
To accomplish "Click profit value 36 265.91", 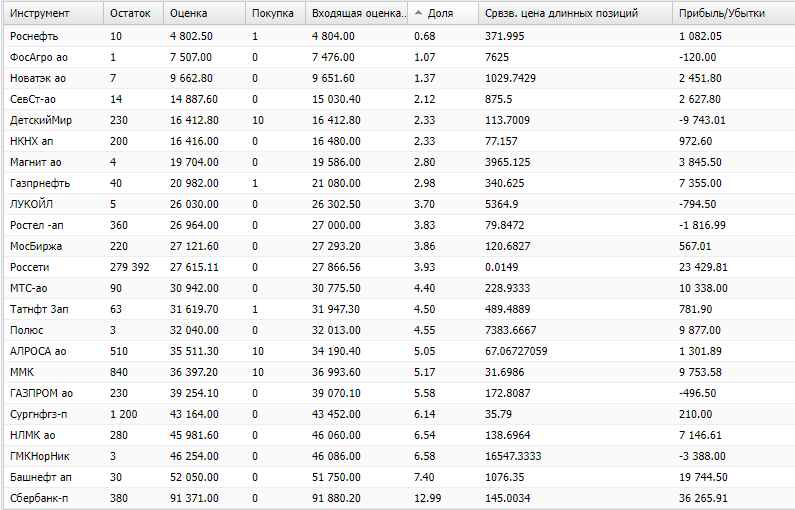I will click(x=703, y=498).
